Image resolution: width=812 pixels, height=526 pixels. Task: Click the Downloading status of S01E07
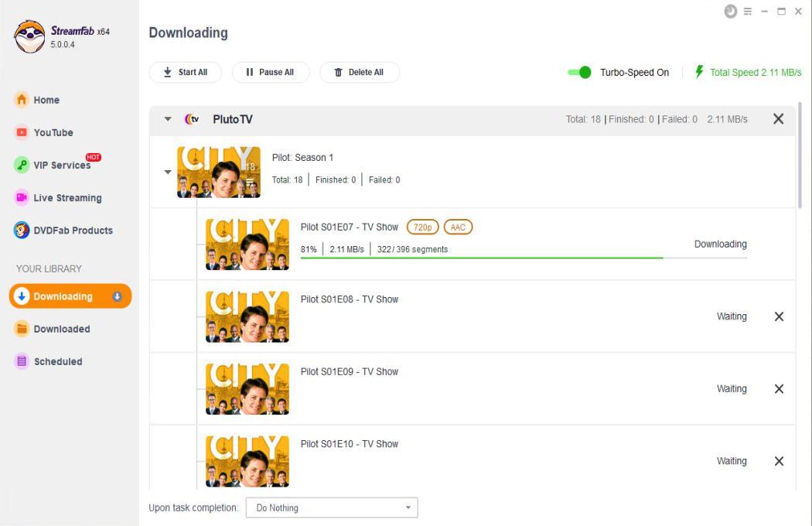(x=720, y=244)
